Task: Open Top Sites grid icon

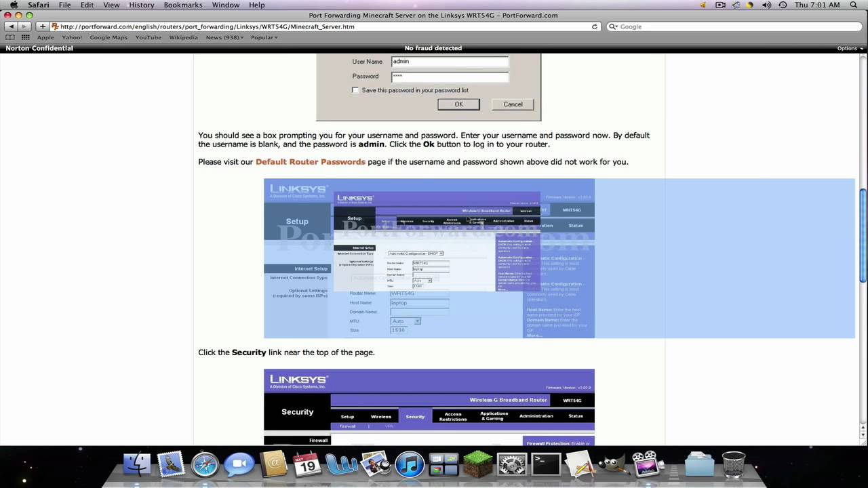Action: (x=26, y=37)
